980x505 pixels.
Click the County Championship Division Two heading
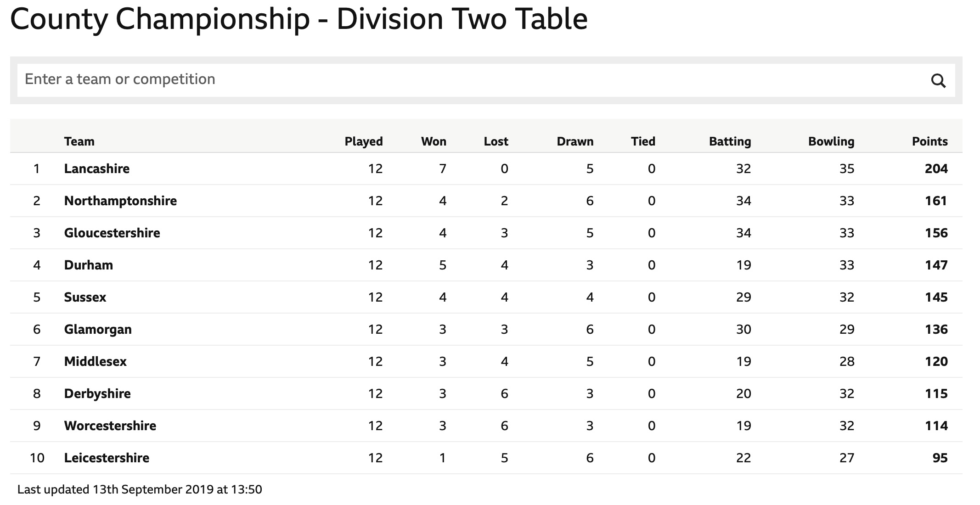click(299, 19)
